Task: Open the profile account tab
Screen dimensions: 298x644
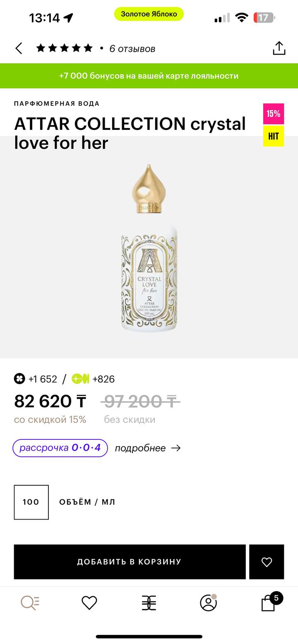Action: point(208,603)
